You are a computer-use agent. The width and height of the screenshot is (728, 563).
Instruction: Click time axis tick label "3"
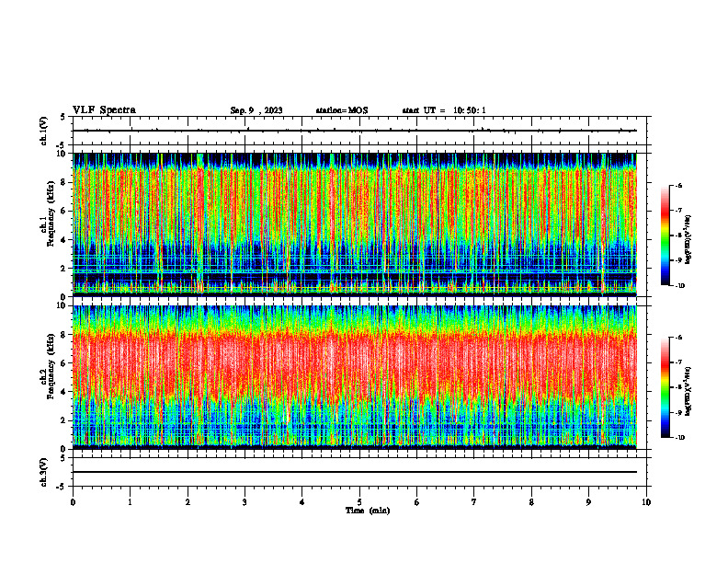pos(245,502)
